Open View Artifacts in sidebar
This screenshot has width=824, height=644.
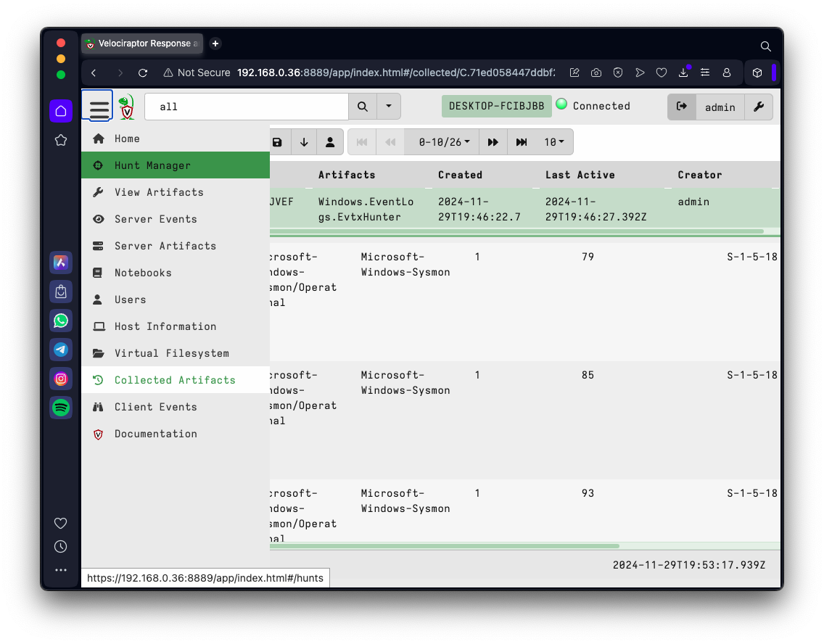tap(176, 192)
